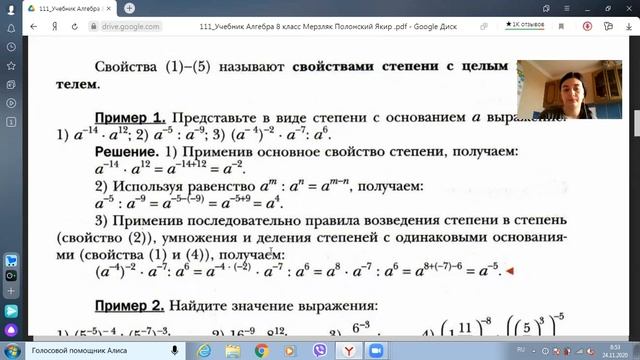Image resolution: width=640 pixels, height=360 pixels.
Task: Click the drive.google.com address field
Action: click(131, 27)
